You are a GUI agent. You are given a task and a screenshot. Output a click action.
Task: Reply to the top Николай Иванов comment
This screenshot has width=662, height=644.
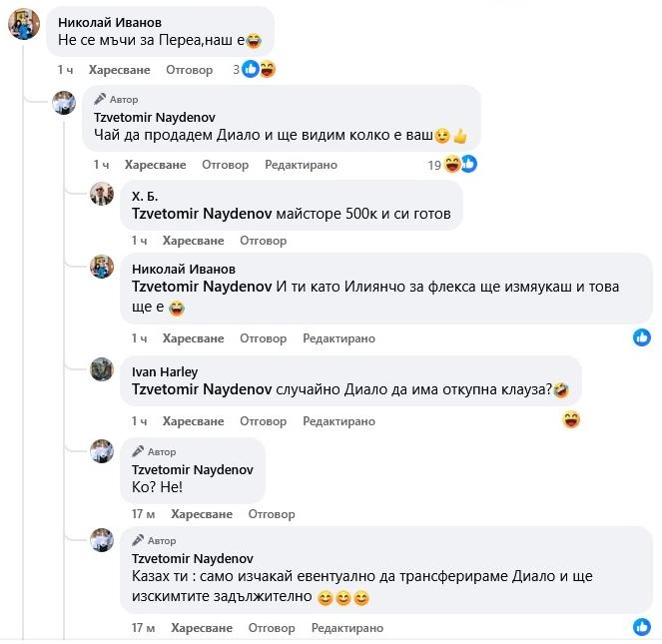pos(189,70)
